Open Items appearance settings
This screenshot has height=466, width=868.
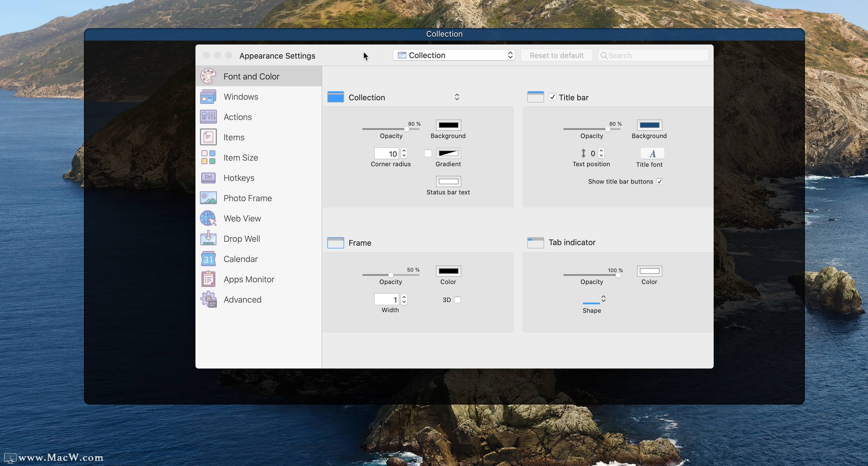[x=234, y=137]
